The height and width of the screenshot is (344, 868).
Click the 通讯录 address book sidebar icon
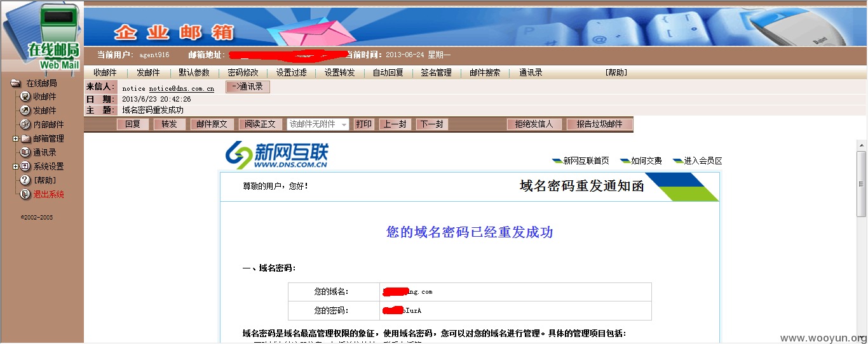click(x=25, y=152)
